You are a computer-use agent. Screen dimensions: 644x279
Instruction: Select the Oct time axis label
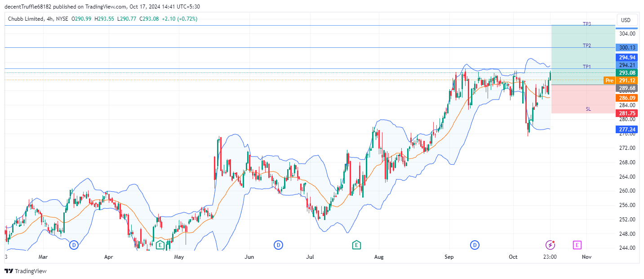tap(513, 257)
